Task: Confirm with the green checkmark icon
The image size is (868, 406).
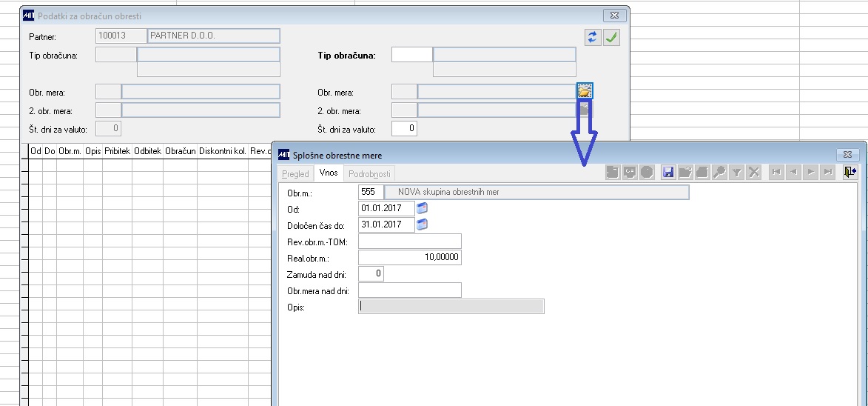Action: 611,38
